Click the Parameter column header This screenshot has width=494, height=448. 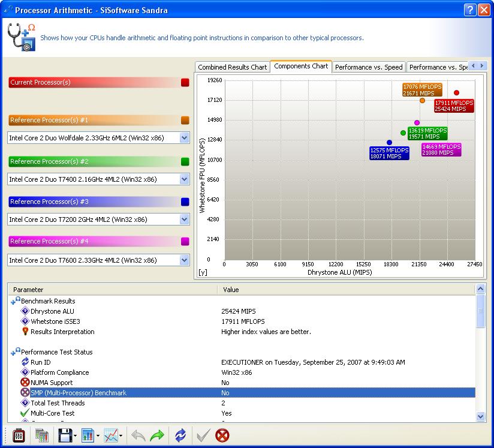tap(113, 290)
